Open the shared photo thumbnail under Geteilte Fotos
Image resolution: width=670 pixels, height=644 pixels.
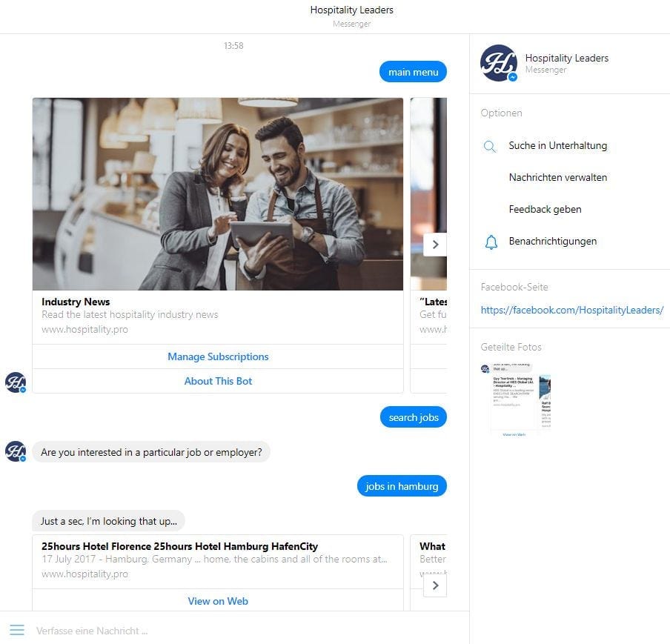515,399
